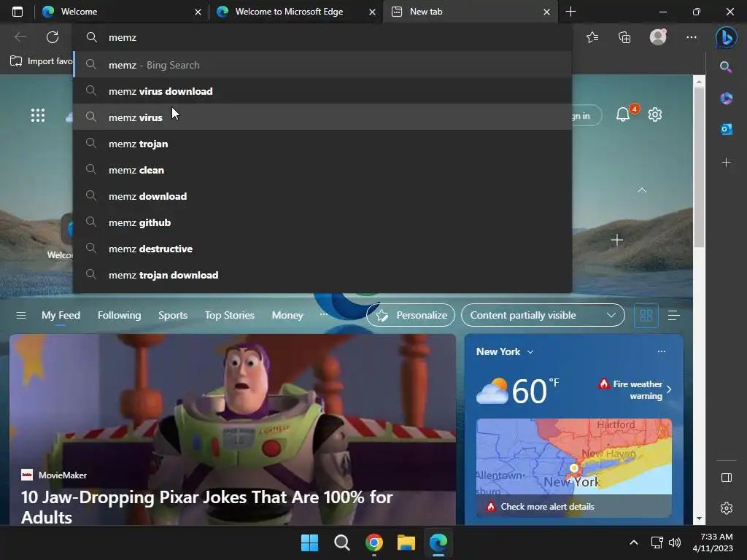
Task: Show more feed categories ellipsis
Action: 323,314
